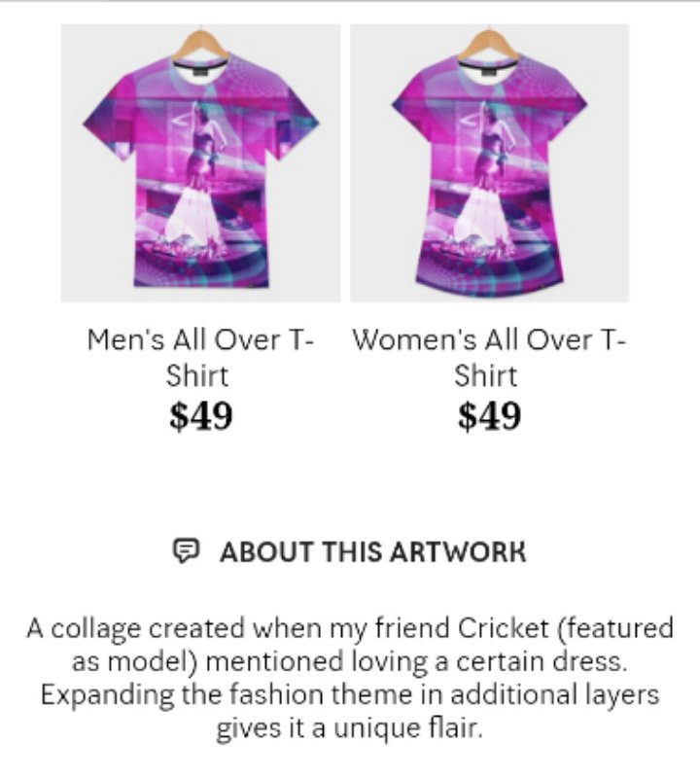Select the ABOUT THIS ARTWORK heading
Viewport: 700px width, 778px height.
click(372, 551)
